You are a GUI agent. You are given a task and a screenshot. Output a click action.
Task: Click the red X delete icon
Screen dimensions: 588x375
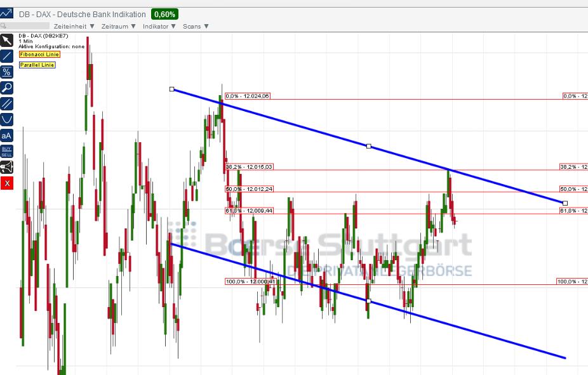(8, 183)
